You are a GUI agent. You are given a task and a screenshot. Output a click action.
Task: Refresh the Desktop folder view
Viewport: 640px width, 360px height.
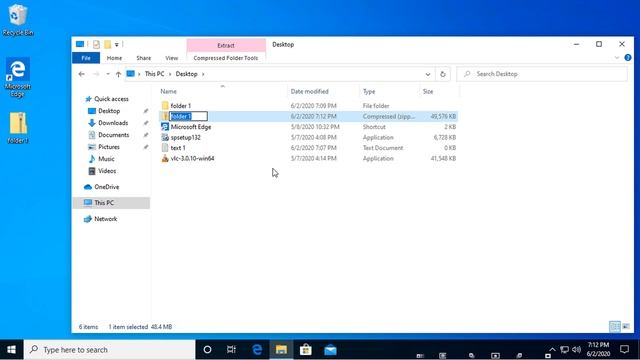point(443,74)
